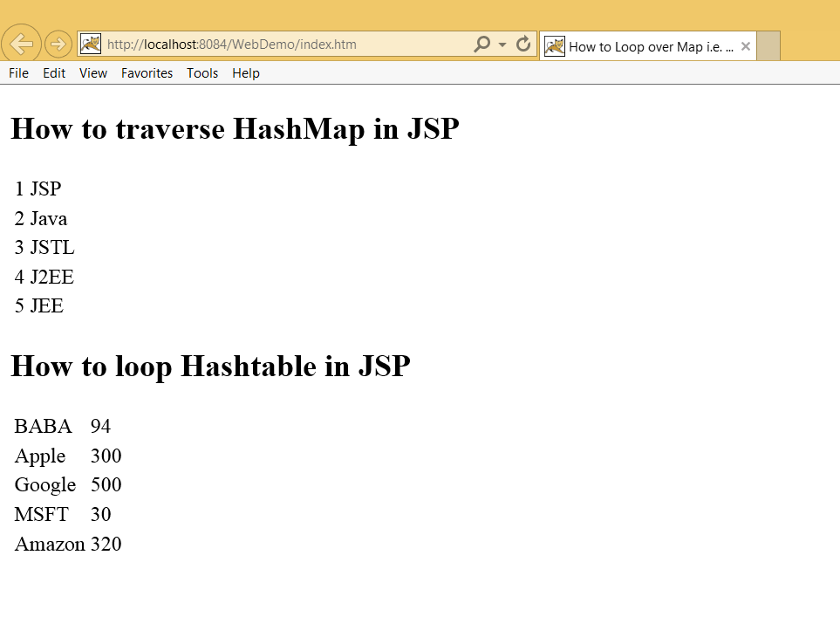Open the File menu
The height and width of the screenshot is (617, 840).
pyautogui.click(x=18, y=73)
